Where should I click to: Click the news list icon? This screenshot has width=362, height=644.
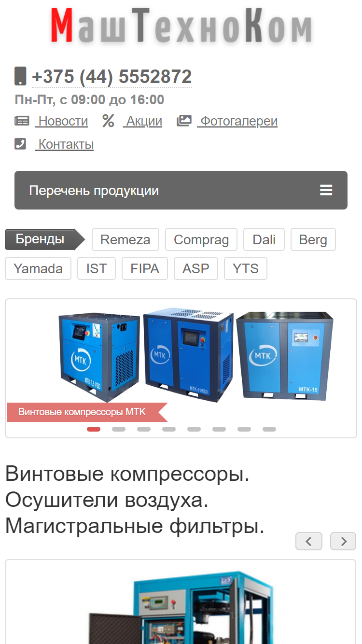coord(22,121)
